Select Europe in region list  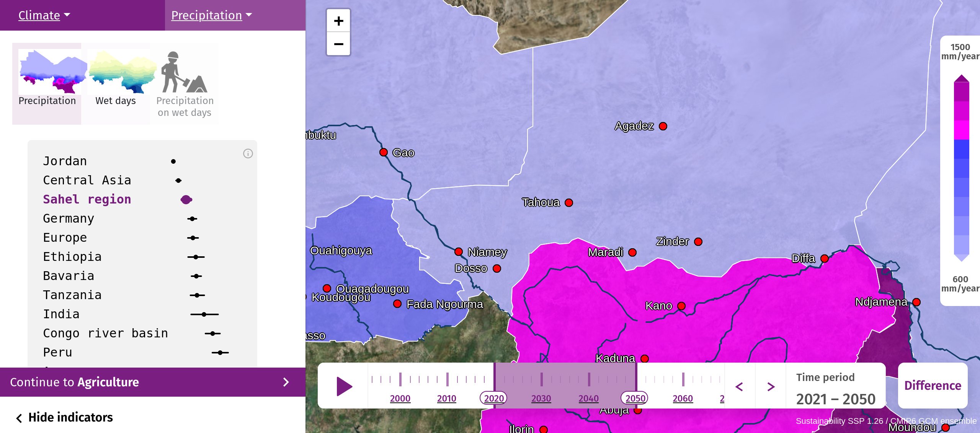point(142,238)
